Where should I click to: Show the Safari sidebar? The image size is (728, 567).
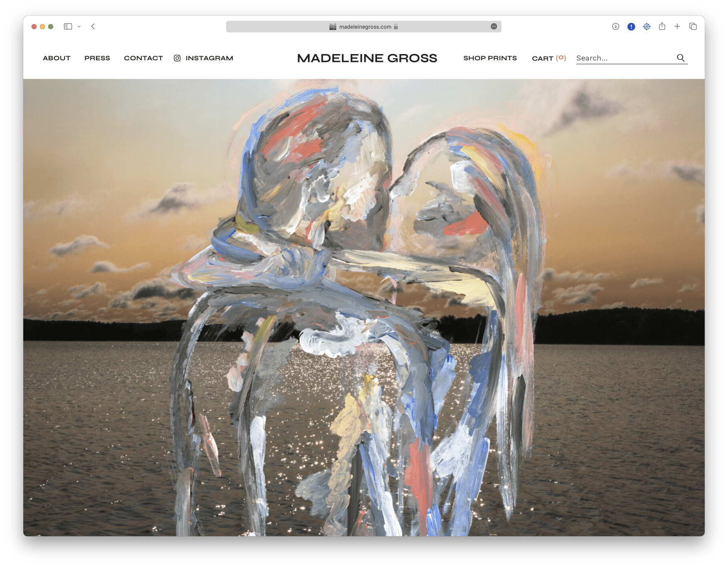click(68, 27)
